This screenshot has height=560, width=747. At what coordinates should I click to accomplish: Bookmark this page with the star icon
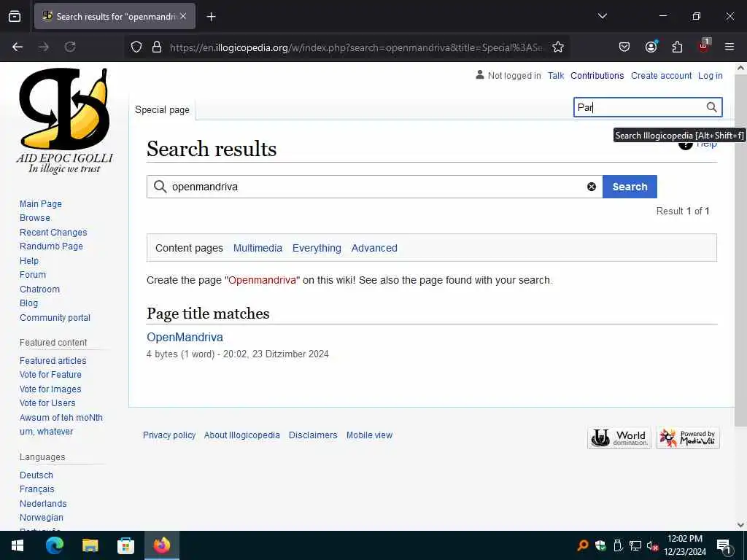558,47
